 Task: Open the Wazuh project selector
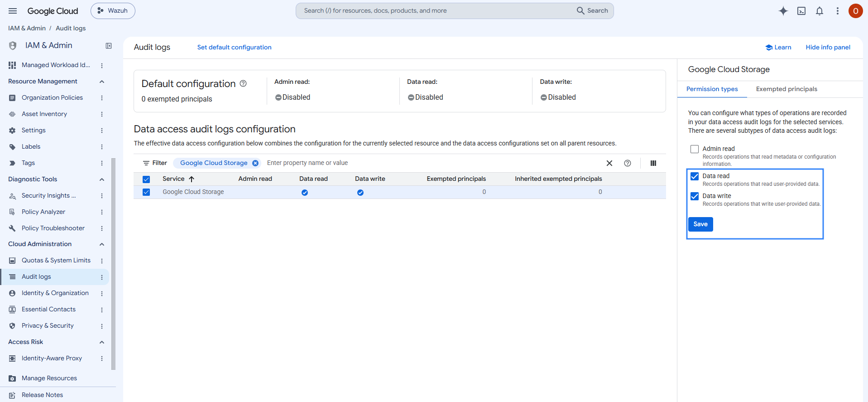coord(113,11)
